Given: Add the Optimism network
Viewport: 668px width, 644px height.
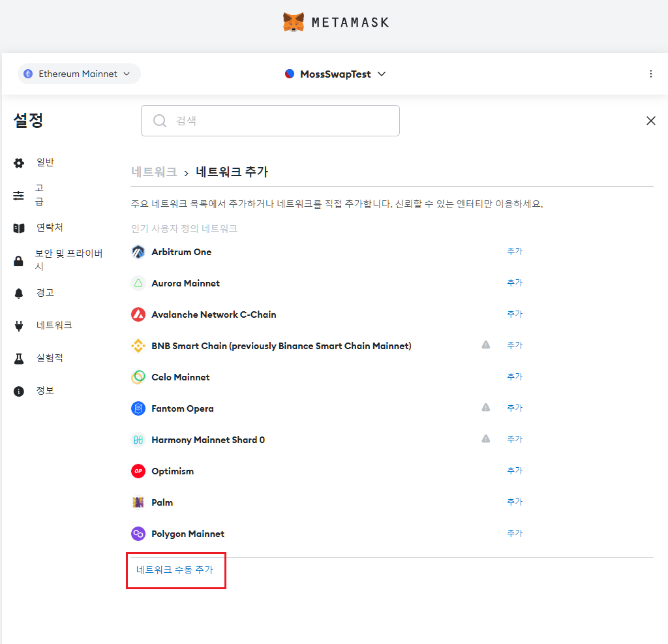Looking at the screenshot, I should (515, 470).
